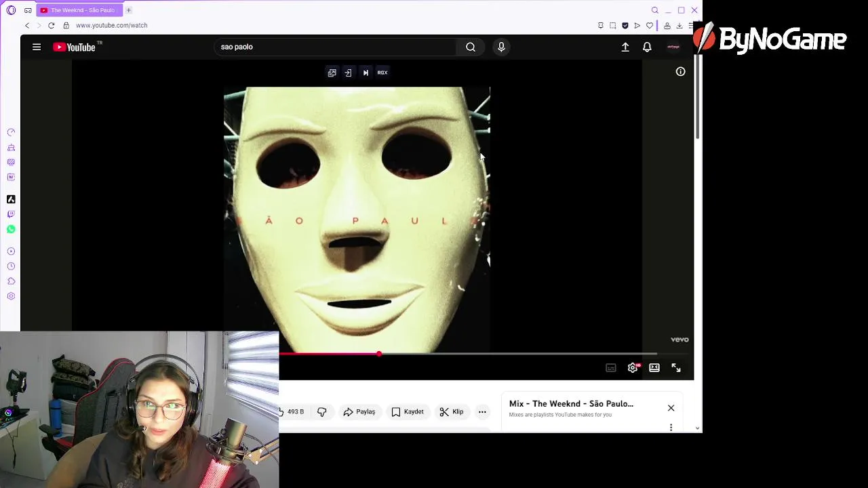The height and width of the screenshot is (488, 868).
Task: Submit search with the magnifier button
Action: (471, 47)
